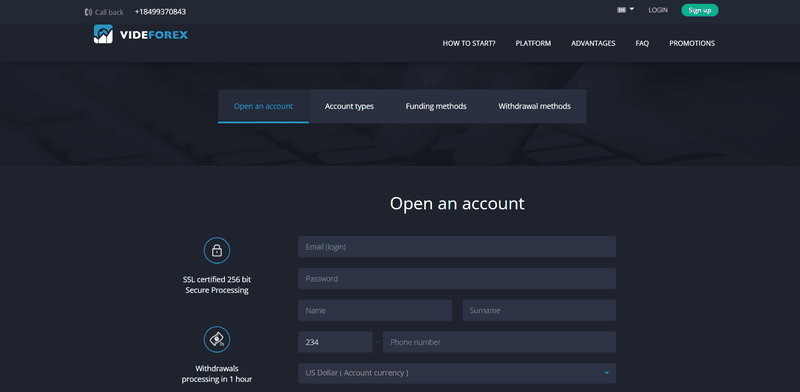
Task: Click the VIDEFOREX brand name
Action: [154, 35]
